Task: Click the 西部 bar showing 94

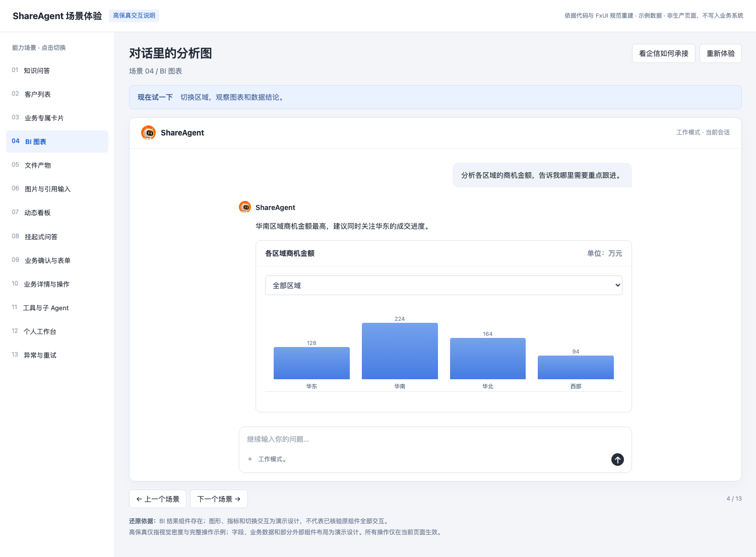Action: 576,367
